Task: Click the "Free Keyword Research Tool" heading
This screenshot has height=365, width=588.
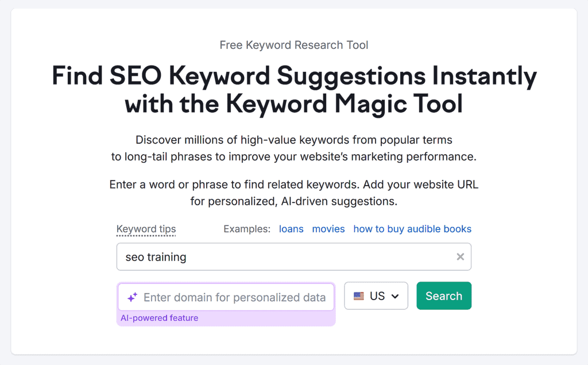Action: point(293,45)
